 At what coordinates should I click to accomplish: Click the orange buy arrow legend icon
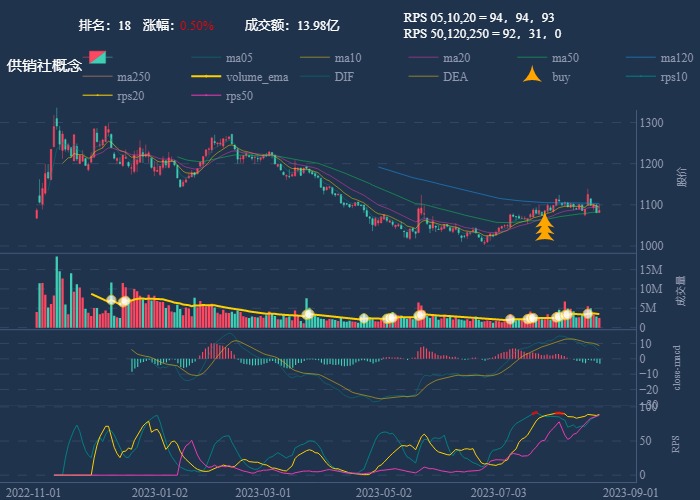(x=532, y=76)
